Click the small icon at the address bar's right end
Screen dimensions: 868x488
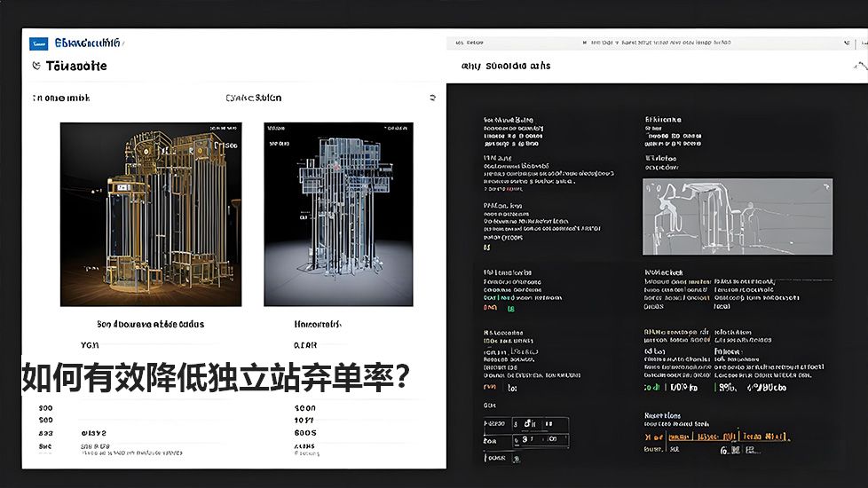847,43
